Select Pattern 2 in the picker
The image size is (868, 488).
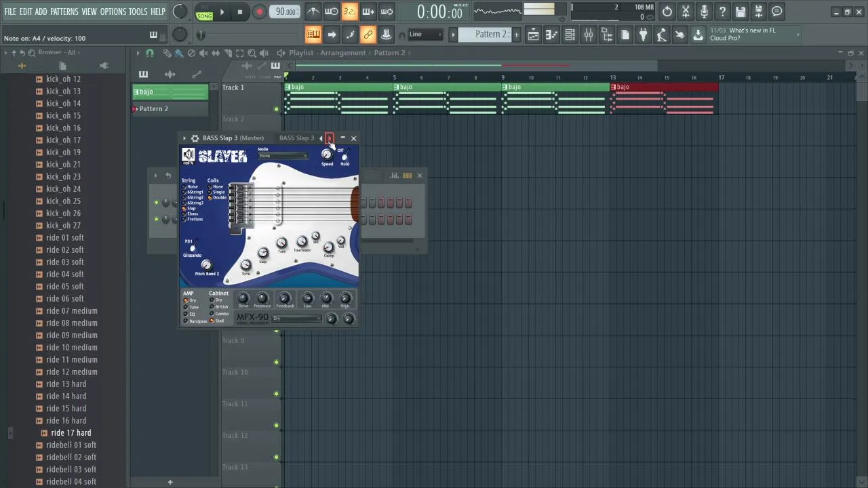(170, 108)
